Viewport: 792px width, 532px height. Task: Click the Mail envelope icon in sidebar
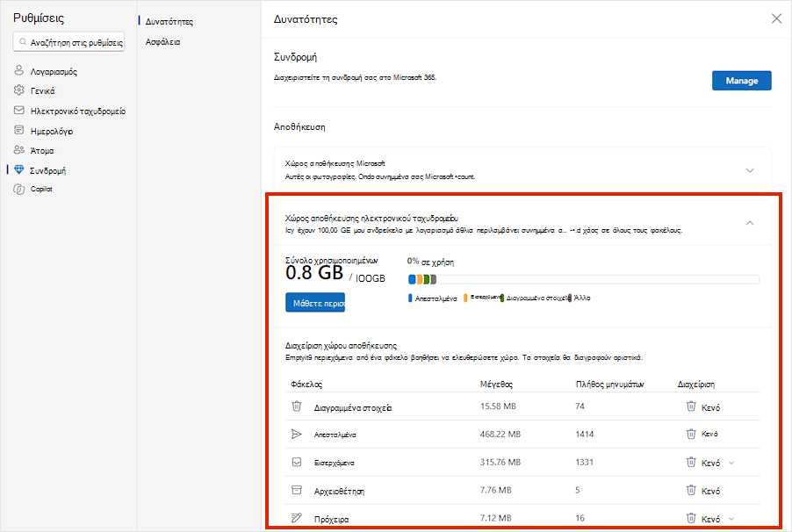[x=19, y=110]
